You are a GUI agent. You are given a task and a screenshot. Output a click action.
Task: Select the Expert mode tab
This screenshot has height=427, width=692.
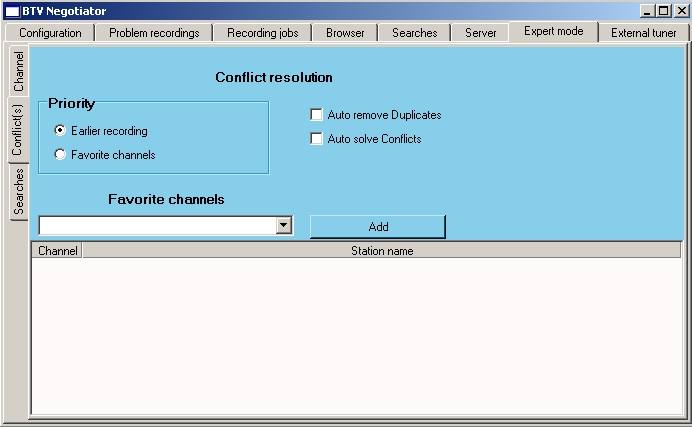click(x=553, y=31)
